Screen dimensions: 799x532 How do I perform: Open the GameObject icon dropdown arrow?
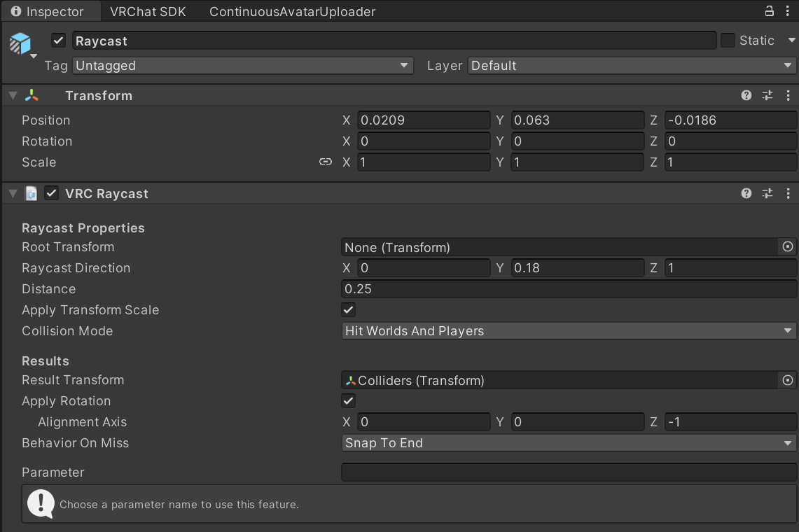point(34,56)
